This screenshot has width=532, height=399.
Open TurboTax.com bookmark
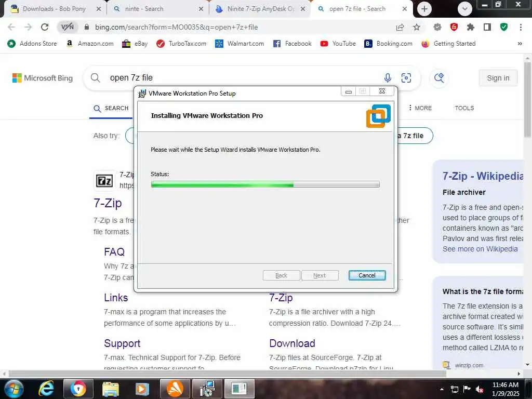click(x=181, y=44)
